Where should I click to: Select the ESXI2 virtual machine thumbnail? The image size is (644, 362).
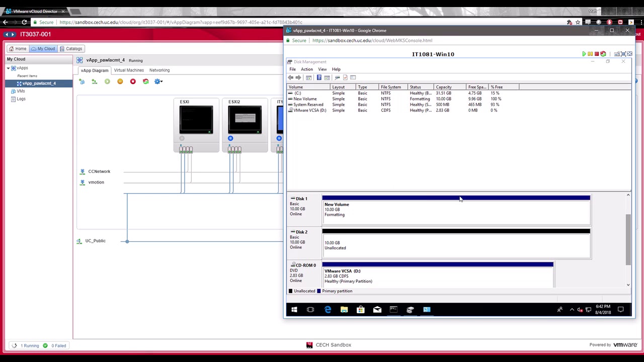coord(245,120)
